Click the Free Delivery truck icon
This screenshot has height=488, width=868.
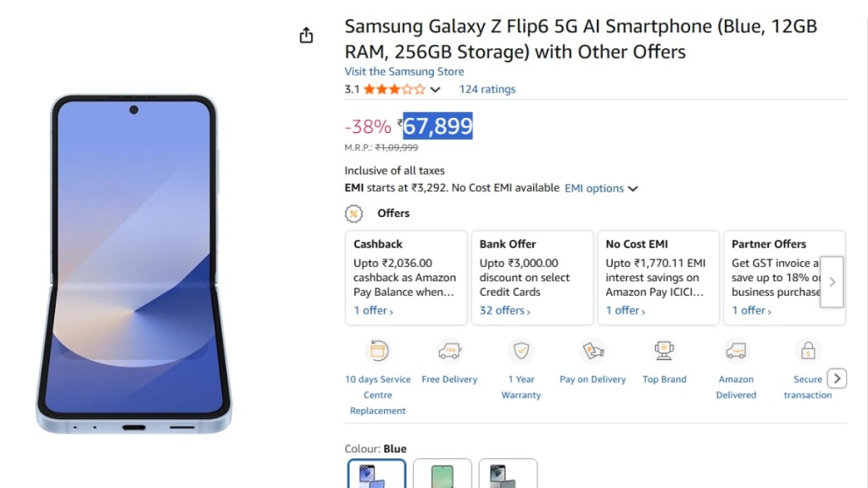(449, 350)
